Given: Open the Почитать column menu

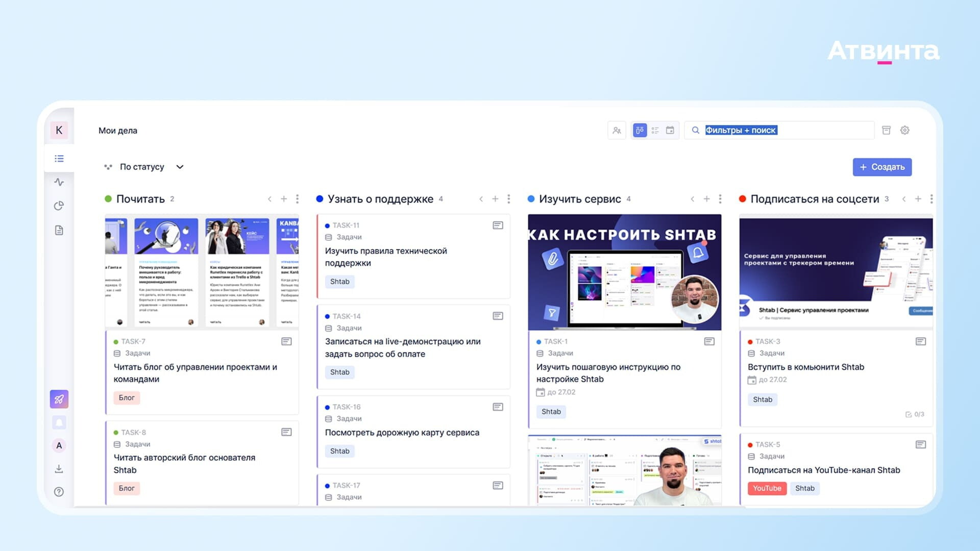Looking at the screenshot, I should (297, 199).
